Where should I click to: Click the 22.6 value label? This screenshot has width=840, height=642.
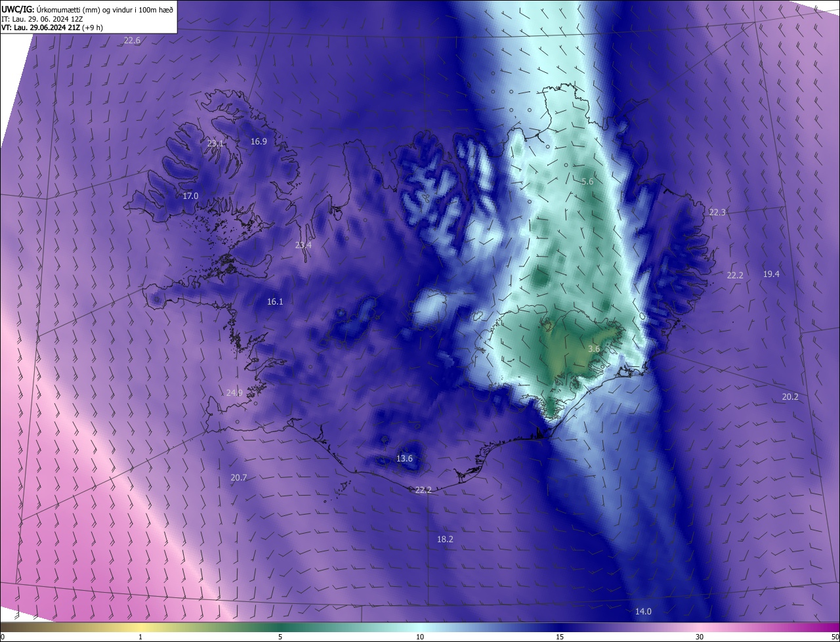[x=132, y=41]
